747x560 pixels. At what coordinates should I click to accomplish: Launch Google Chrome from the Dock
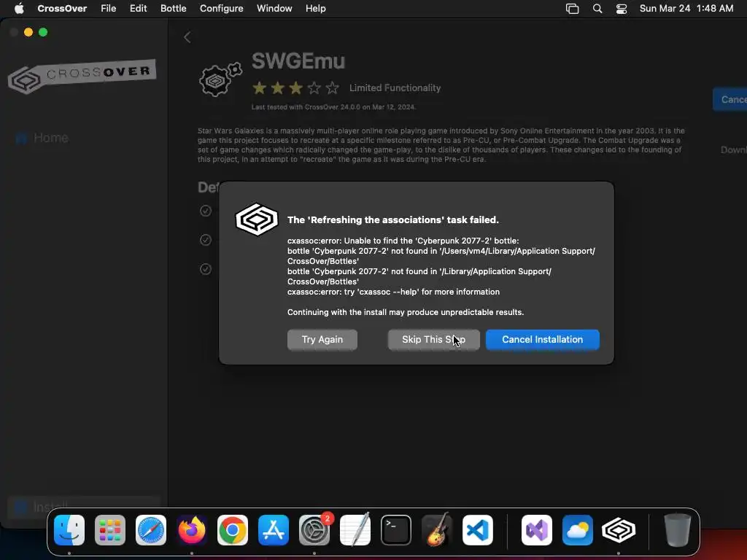pos(233,530)
